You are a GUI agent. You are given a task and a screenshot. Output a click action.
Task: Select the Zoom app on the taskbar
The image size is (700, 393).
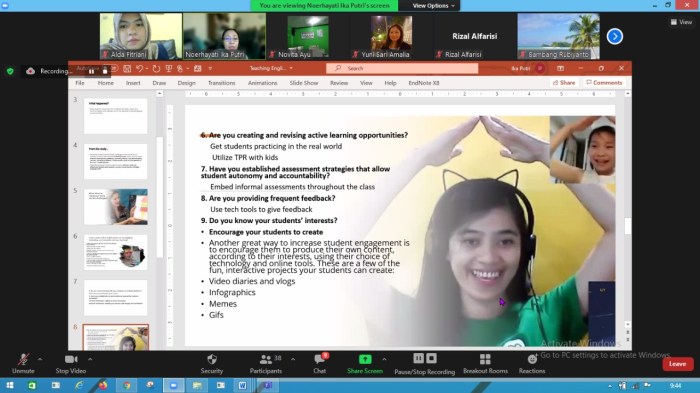174,385
